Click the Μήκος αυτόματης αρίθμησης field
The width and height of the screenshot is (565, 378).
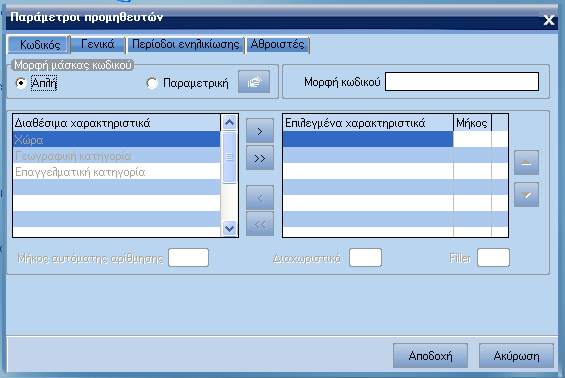click(x=188, y=258)
